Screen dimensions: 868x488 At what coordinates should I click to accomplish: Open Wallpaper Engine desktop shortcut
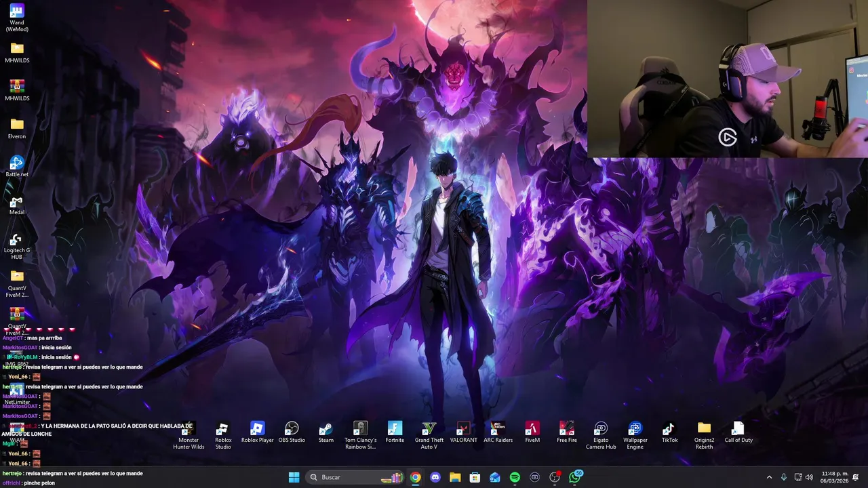(635, 435)
